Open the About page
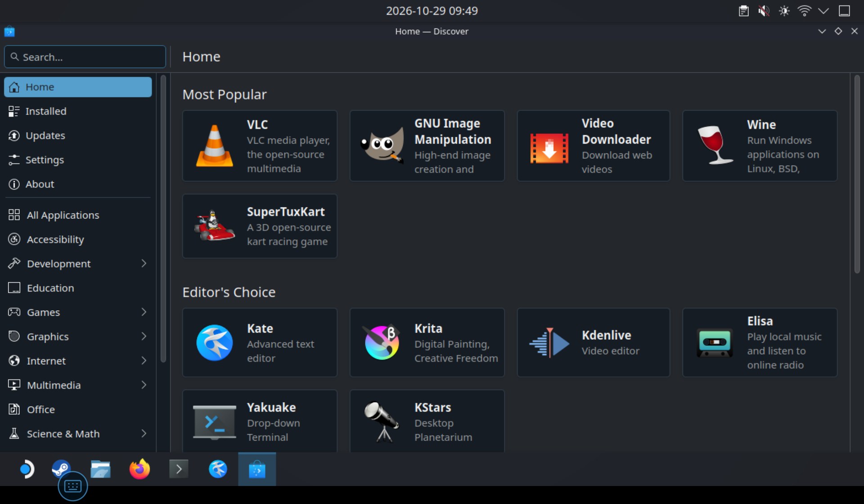Image resolution: width=864 pixels, height=504 pixels. click(x=77, y=184)
